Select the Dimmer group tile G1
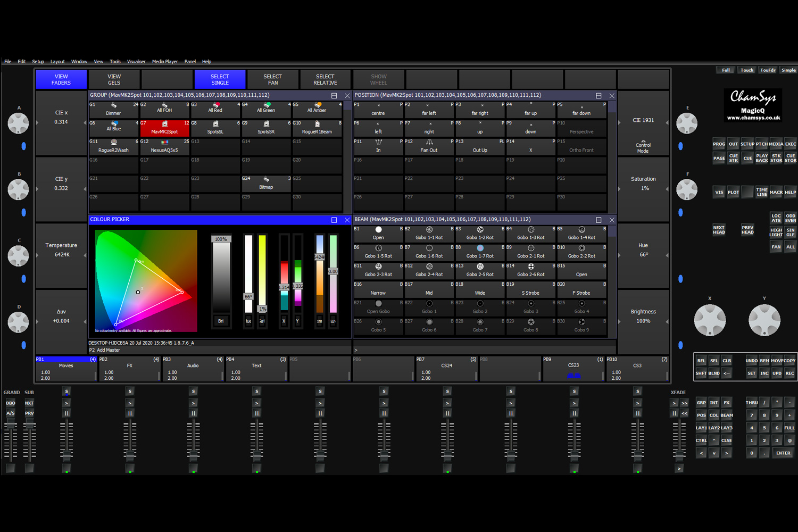The width and height of the screenshot is (798, 532). [x=114, y=110]
